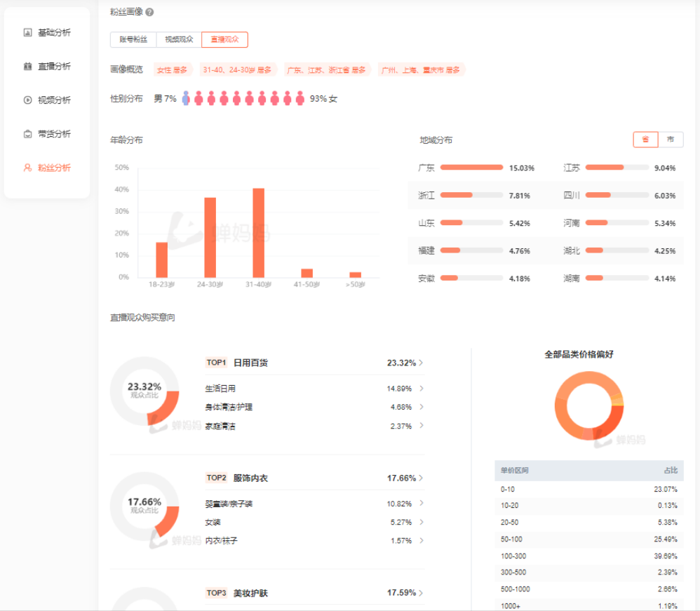Viewport: 700px width, 611px height.
Task: Click the 31-40岁 age bar
Action: click(x=259, y=233)
